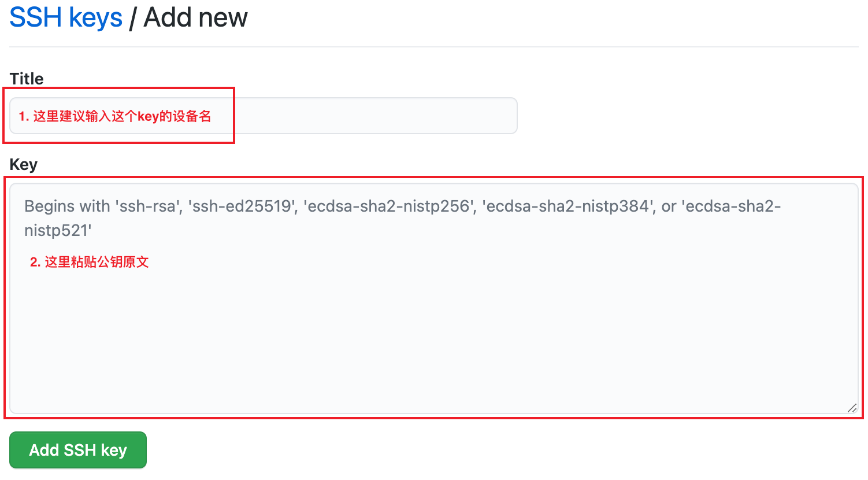Click the "Add new" heading text
Viewport: 868px width, 480px height.
(196, 17)
